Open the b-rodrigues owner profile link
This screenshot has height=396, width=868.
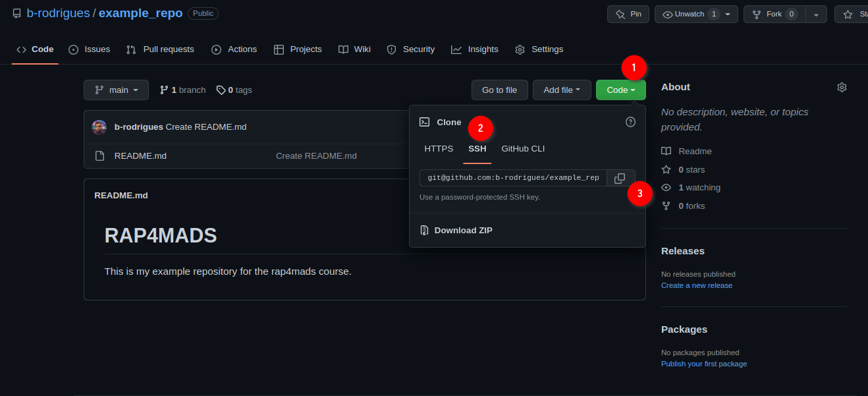coord(58,13)
